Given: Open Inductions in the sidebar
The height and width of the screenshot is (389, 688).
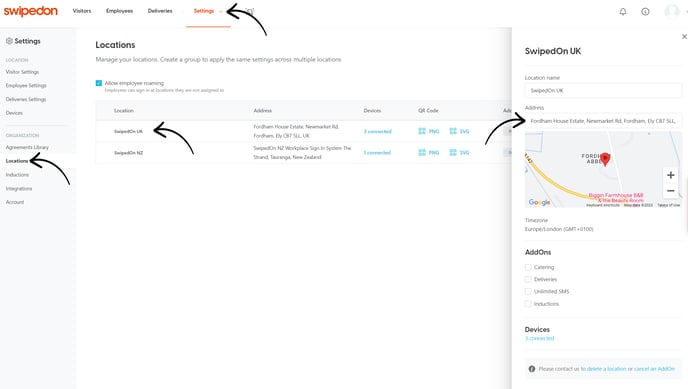Looking at the screenshot, I should (17, 175).
